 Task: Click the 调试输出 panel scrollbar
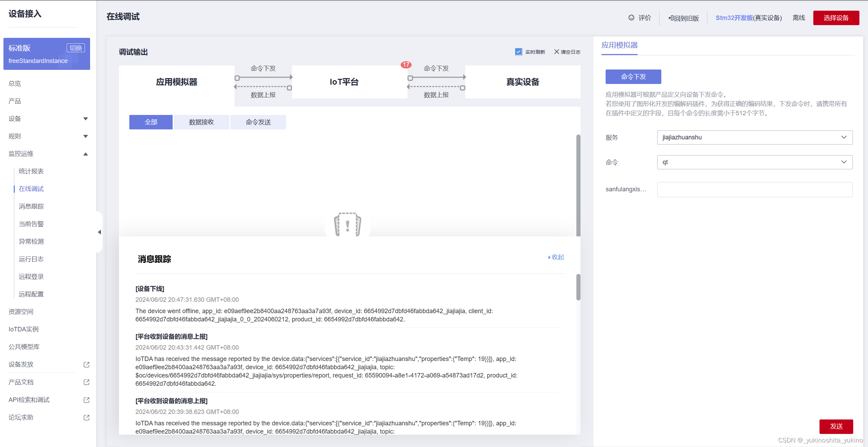tap(578, 185)
